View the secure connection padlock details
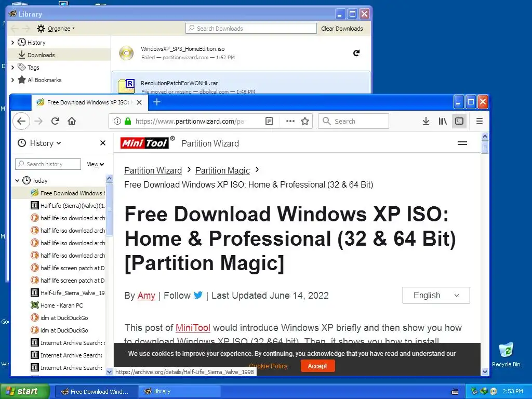This screenshot has height=399, width=532. 128,121
